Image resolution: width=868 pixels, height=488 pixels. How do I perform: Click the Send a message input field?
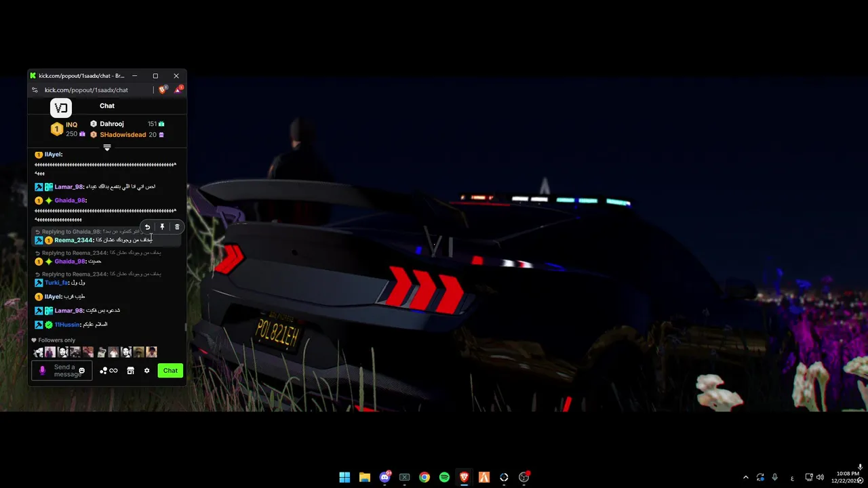point(62,371)
